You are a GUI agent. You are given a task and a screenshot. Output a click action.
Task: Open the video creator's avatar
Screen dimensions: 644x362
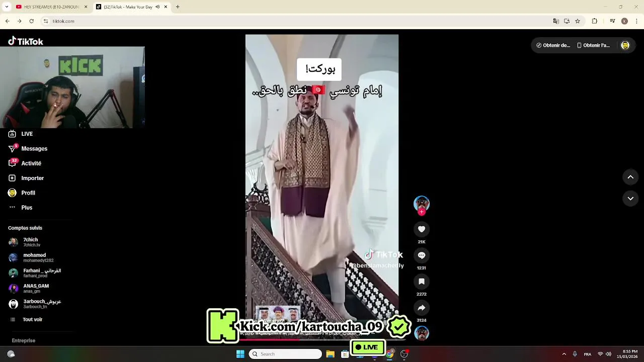[422, 203]
